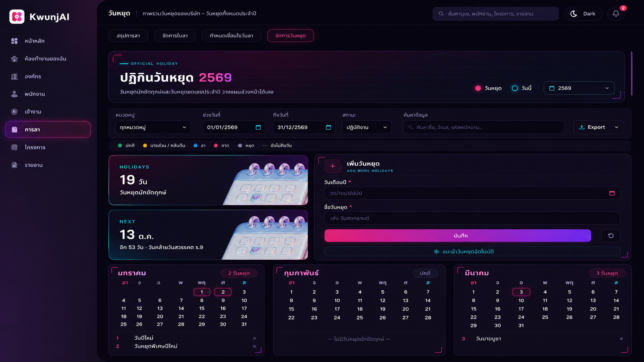
Task: Toggle the ขาด legend item
Action: tap(221, 145)
